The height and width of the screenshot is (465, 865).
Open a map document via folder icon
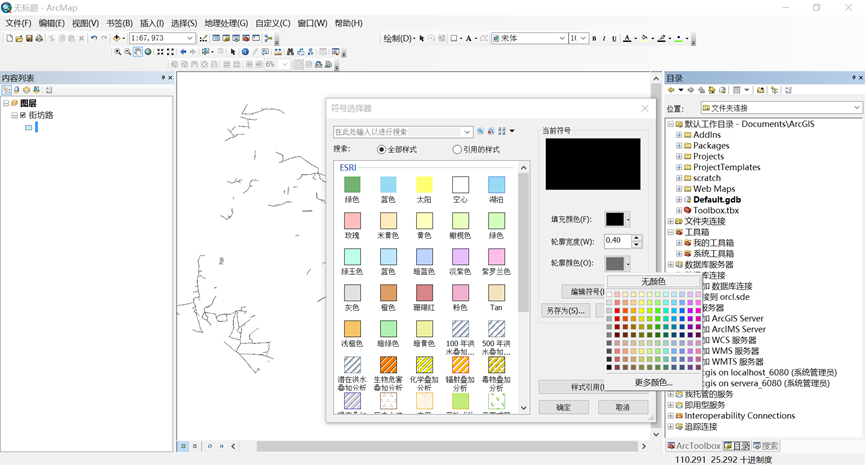[19, 38]
